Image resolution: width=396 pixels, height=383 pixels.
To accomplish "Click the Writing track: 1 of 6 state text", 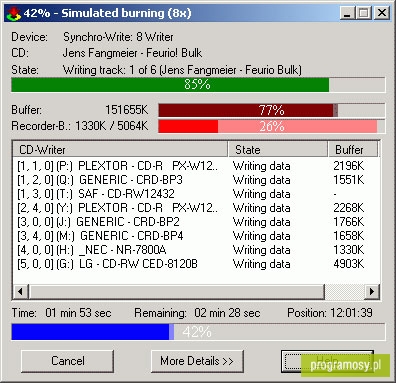I will (x=182, y=70).
